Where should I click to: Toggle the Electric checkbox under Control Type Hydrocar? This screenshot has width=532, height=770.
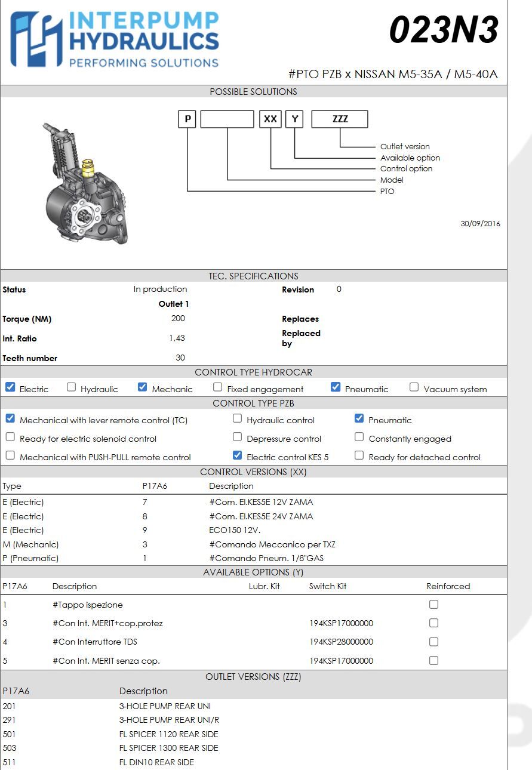tap(10, 387)
